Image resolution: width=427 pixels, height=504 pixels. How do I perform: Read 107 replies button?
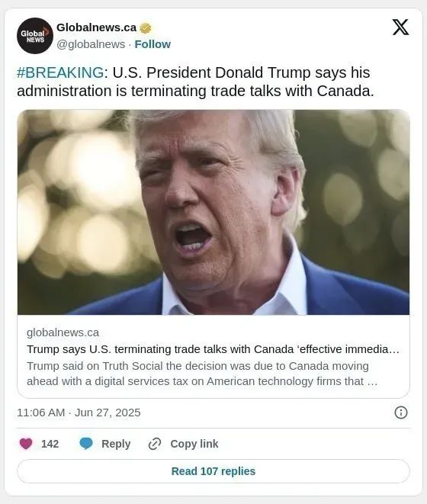click(x=213, y=471)
